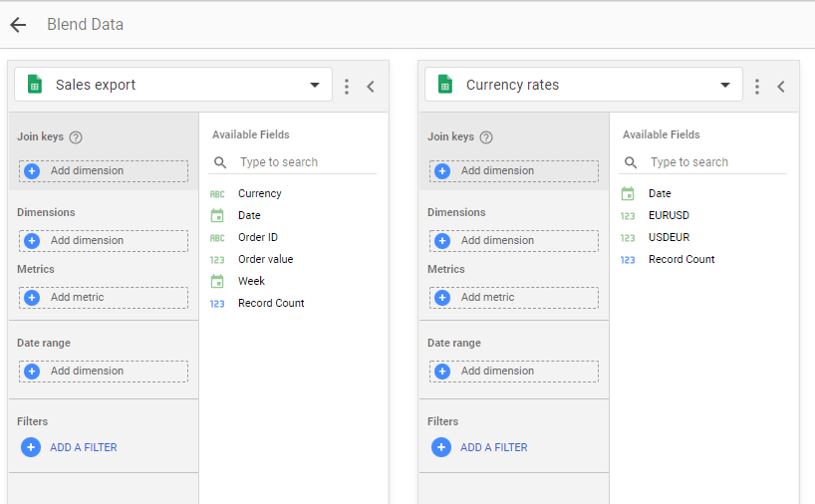
Task: Add a metric in Currency rates
Action: (x=513, y=297)
